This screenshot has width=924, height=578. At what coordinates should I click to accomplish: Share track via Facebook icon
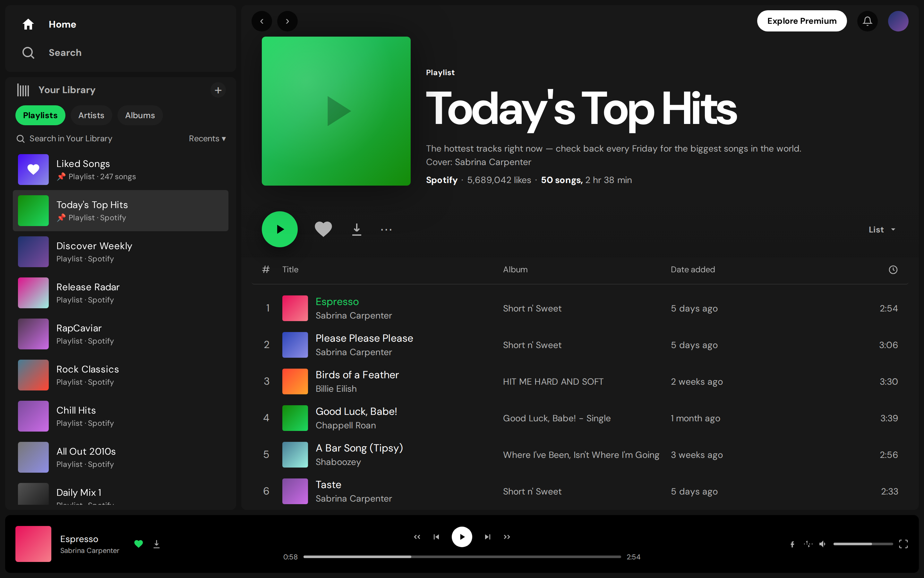click(x=792, y=544)
